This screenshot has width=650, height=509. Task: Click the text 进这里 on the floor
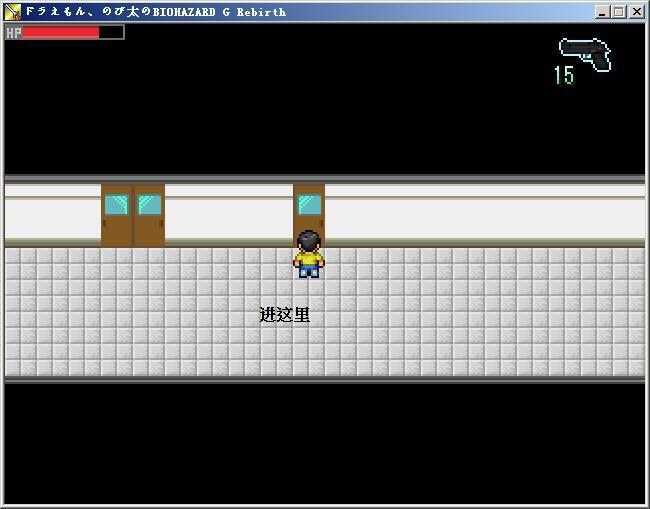(x=284, y=315)
